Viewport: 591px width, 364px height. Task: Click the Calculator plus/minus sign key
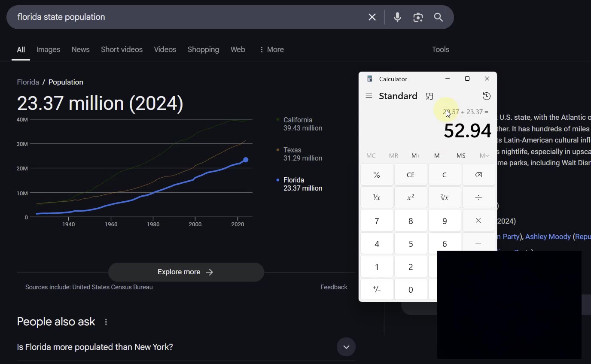(x=377, y=289)
